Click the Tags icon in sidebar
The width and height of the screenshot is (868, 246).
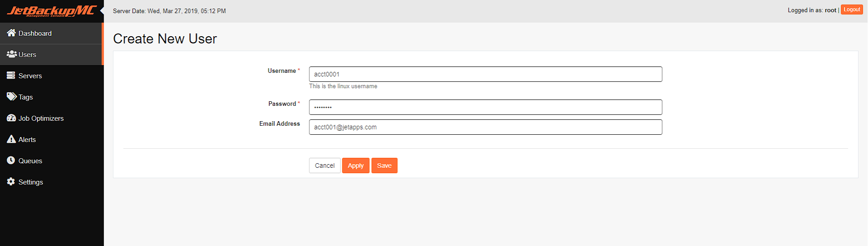12,96
